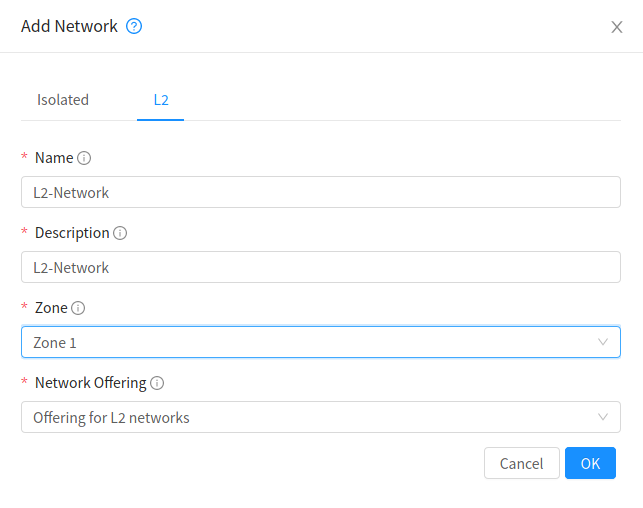
Task: Close the Add Network dialog
Action: [617, 27]
